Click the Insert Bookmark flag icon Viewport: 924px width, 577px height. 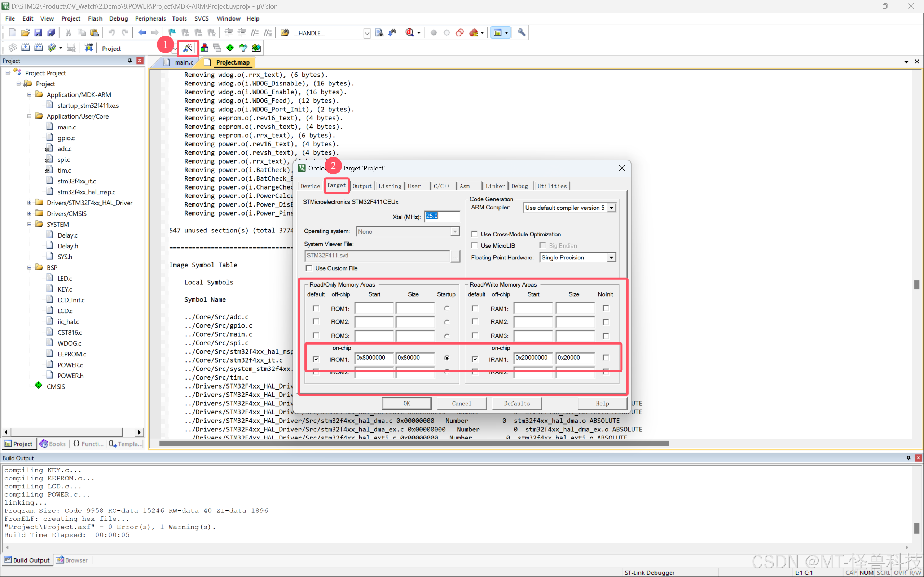click(172, 33)
